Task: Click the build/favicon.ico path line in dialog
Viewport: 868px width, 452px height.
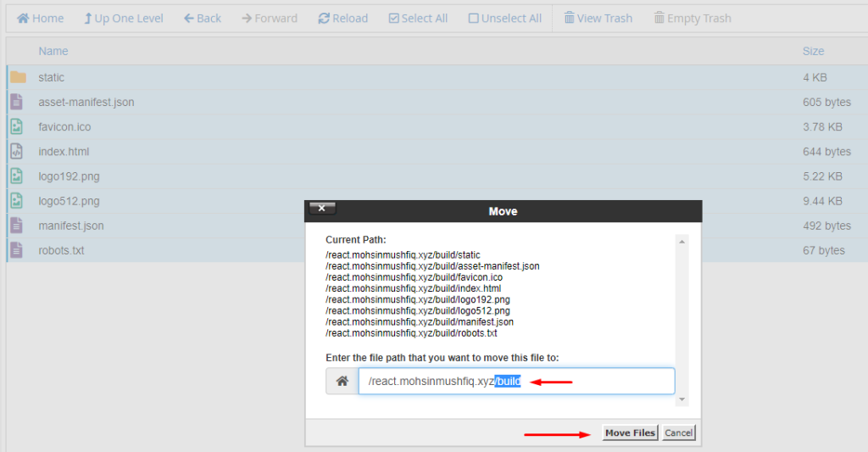Action: pos(414,277)
